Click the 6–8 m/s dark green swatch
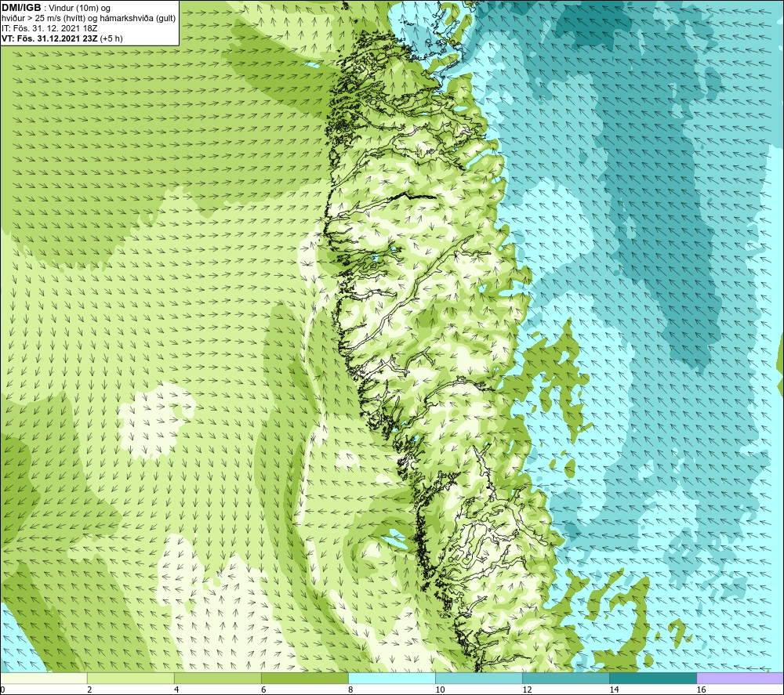Image resolution: width=784 pixels, height=695 pixels. [304, 678]
